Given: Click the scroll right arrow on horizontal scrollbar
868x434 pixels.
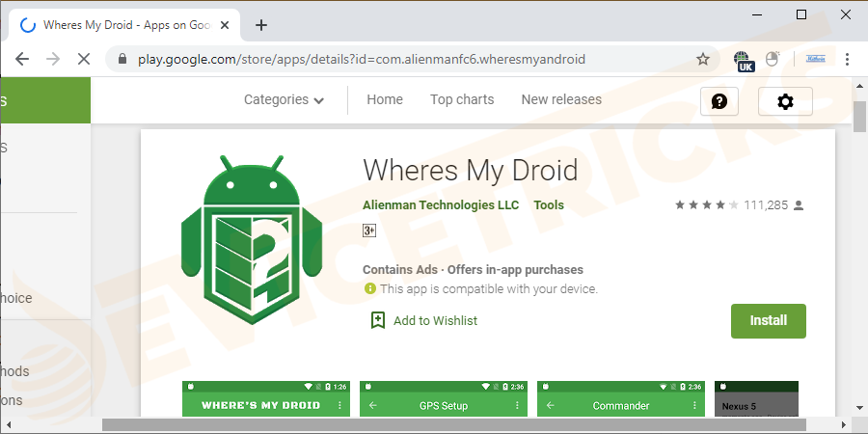Looking at the screenshot, I should click(844, 425).
